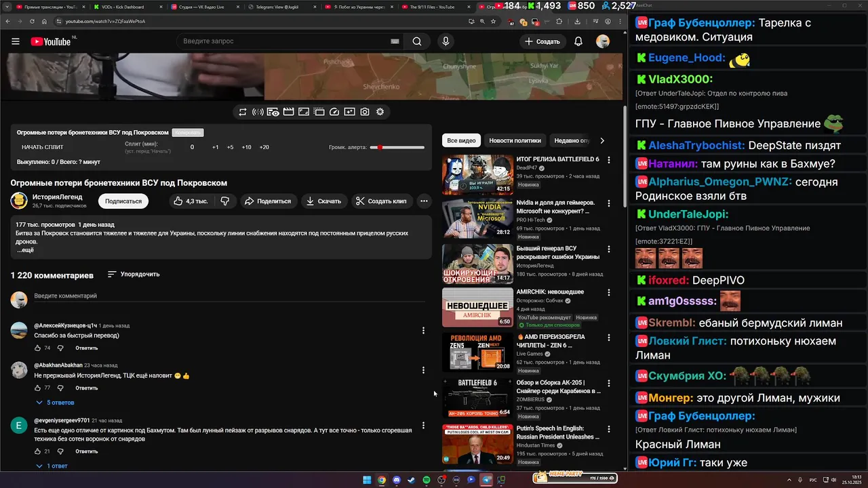Open options for ИТОГ РЕЛИЗА BATTLEFIELD 6 video
The image size is (868, 488).
(x=609, y=160)
